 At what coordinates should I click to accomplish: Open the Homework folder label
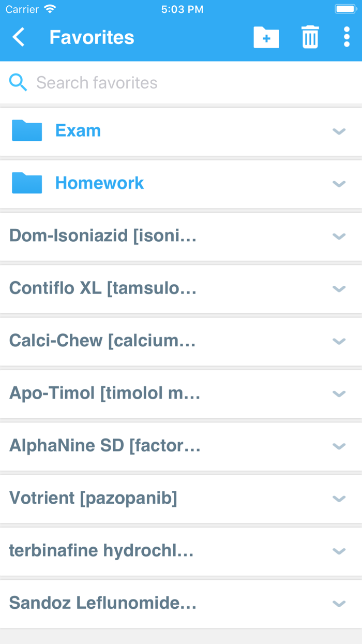point(99,183)
